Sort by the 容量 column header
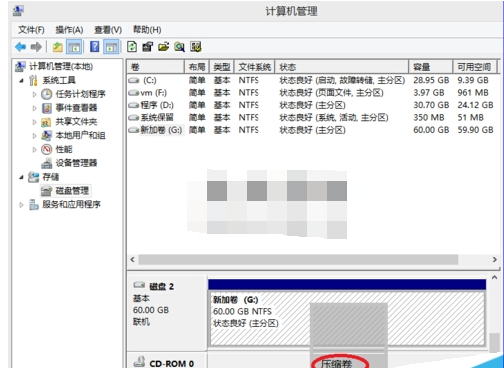This screenshot has height=368, width=504. 431,67
